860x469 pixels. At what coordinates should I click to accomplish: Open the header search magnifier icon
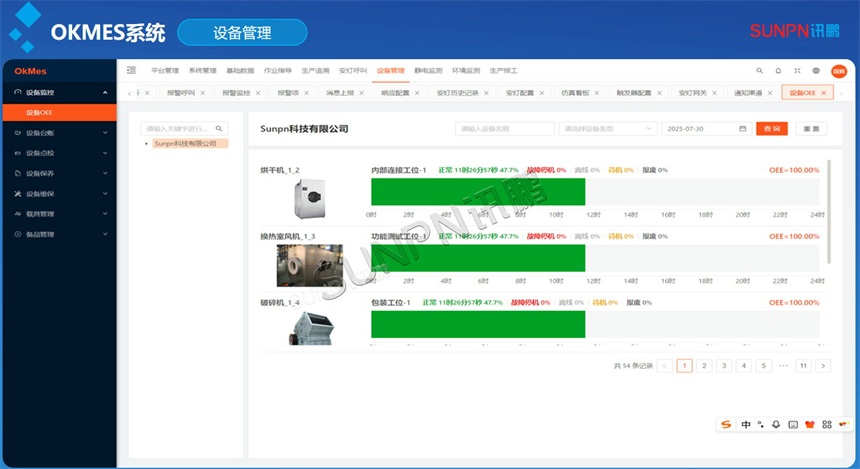[x=760, y=71]
